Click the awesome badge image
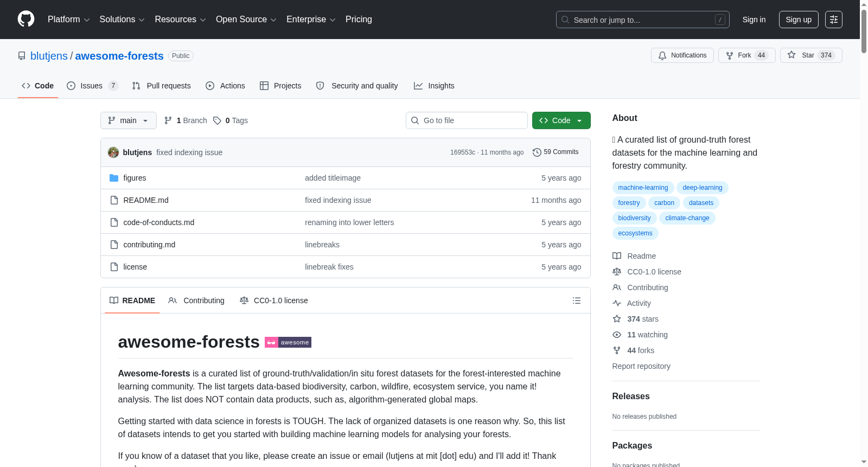This screenshot has width=868, height=467. click(288, 342)
